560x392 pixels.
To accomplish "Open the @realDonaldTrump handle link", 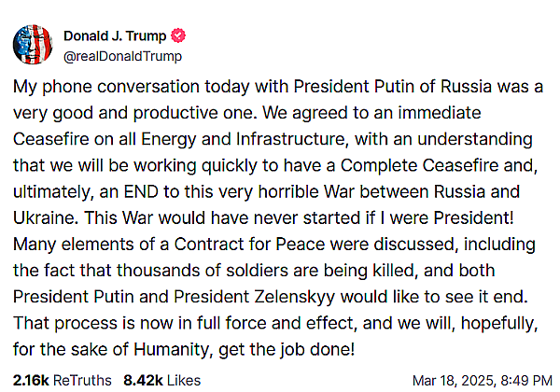I will coord(121,55).
